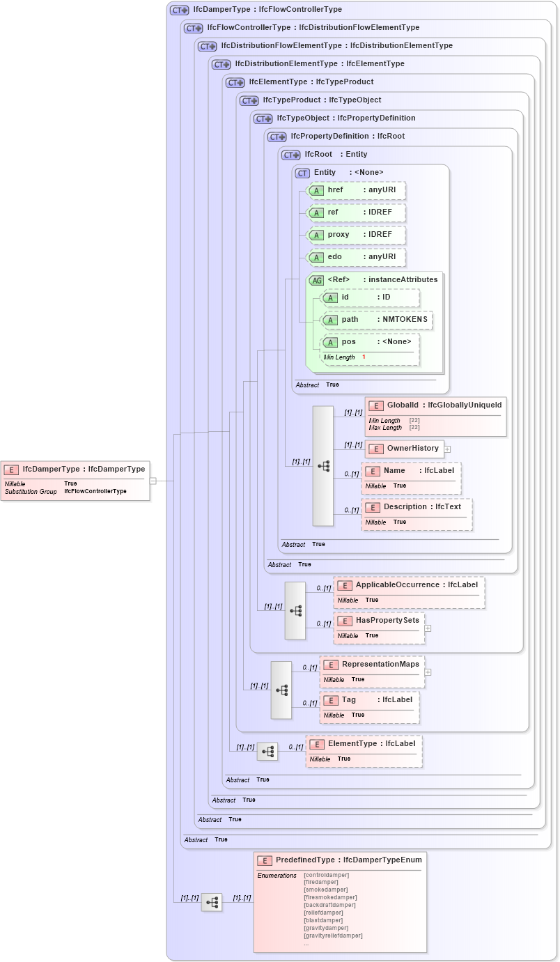Expand RepresentationMaps via its plus button
Image resolution: width=560 pixels, height=962 pixels.
coord(428,671)
